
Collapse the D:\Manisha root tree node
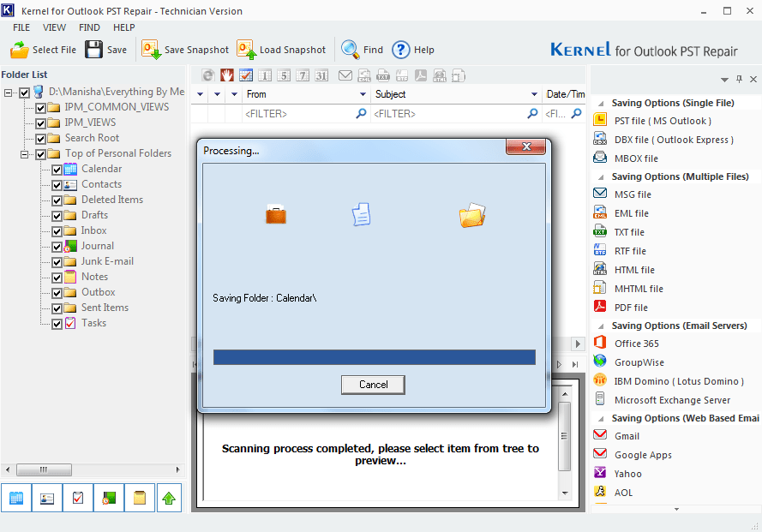[x=9, y=93]
